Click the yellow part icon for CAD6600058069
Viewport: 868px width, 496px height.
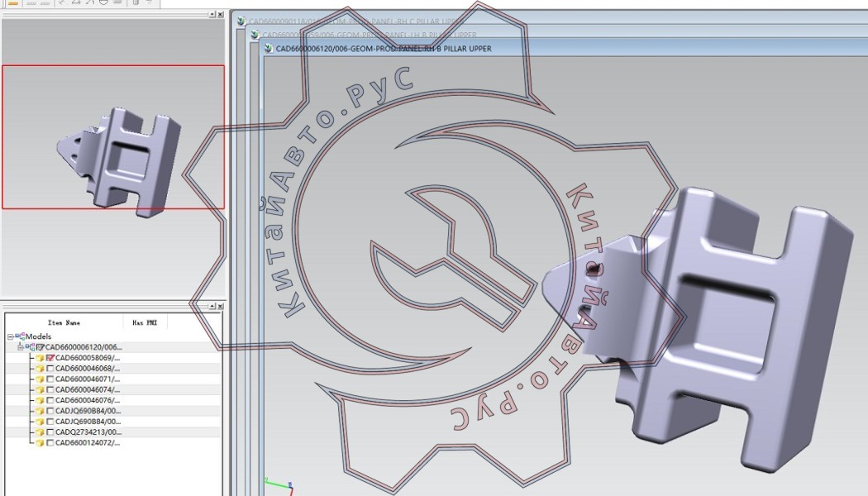pos(40,358)
